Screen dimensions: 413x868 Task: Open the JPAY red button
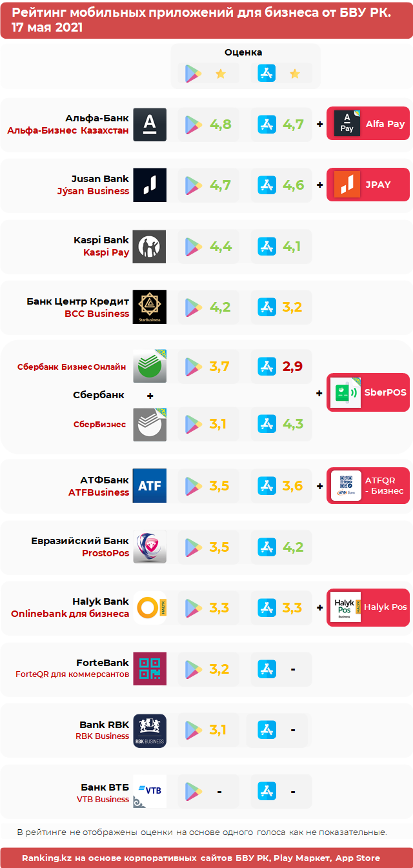(368, 184)
